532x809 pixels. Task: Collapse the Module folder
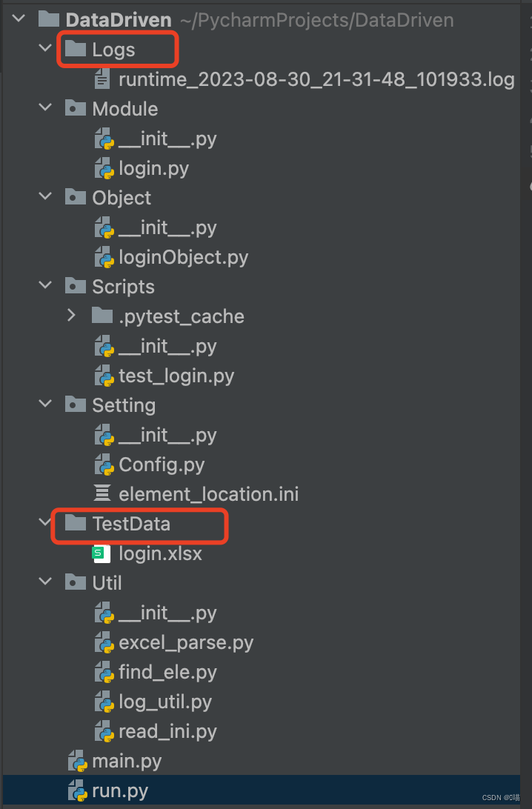coord(44,108)
